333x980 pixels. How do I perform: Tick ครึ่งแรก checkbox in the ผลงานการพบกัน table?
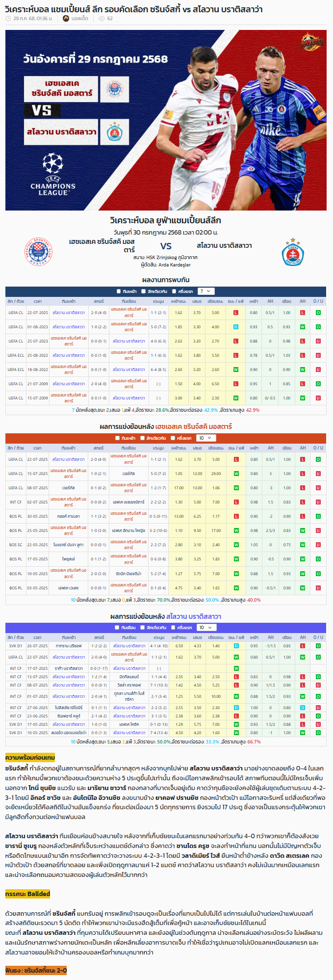(174, 291)
